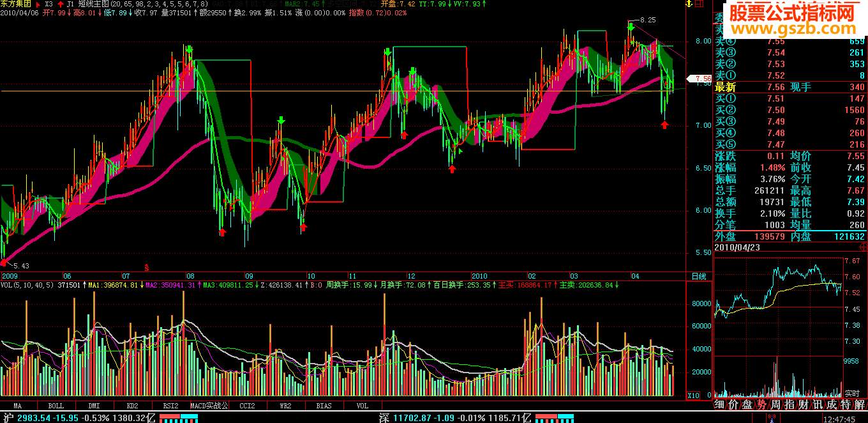Click the 8.25 high price label
868x423 pixels.
point(648,20)
